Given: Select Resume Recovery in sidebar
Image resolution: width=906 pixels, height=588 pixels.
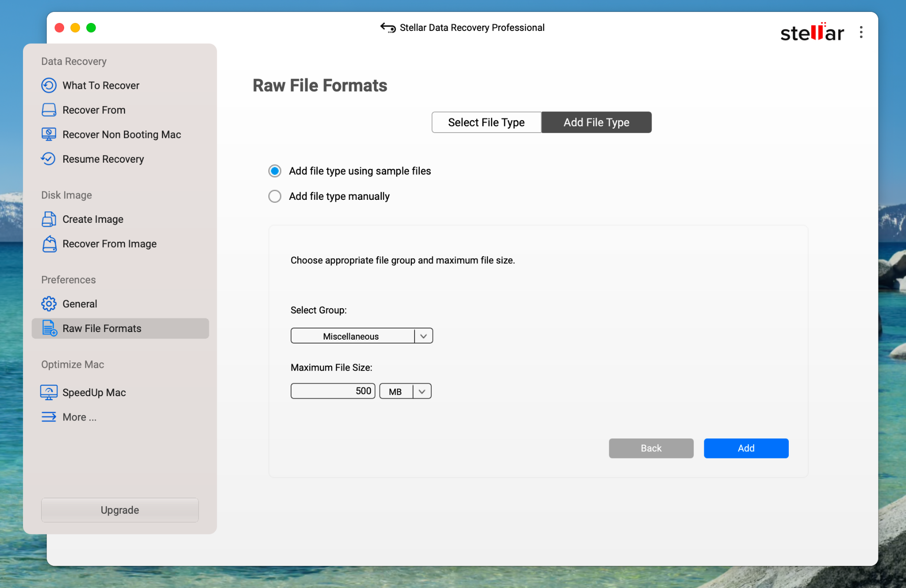Looking at the screenshot, I should tap(103, 159).
